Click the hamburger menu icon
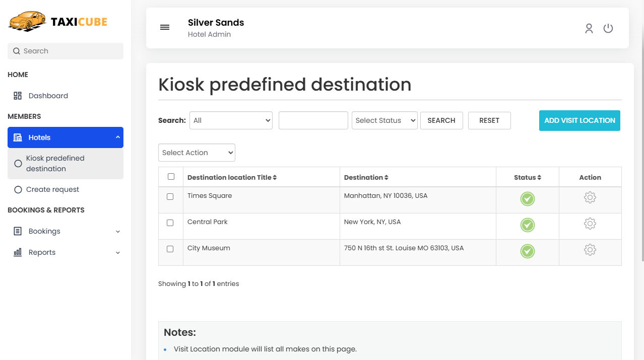Screen dimensions: 644x360 point(165,28)
